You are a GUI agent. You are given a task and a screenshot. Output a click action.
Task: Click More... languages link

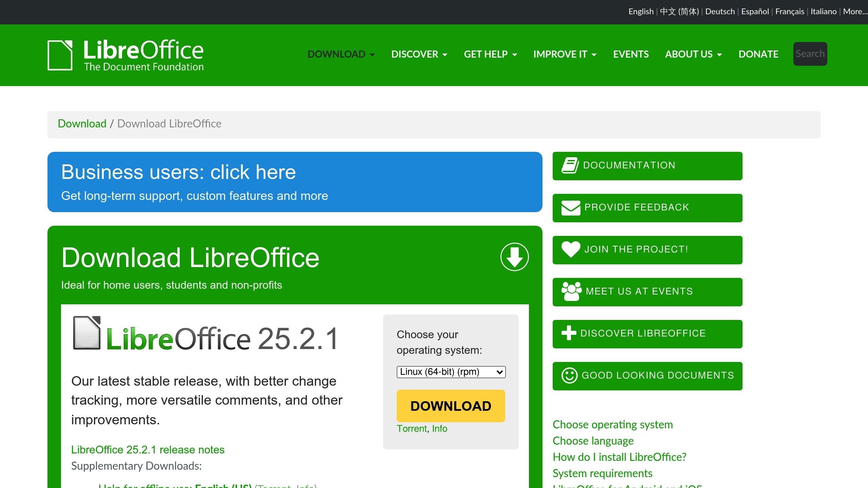point(855,12)
